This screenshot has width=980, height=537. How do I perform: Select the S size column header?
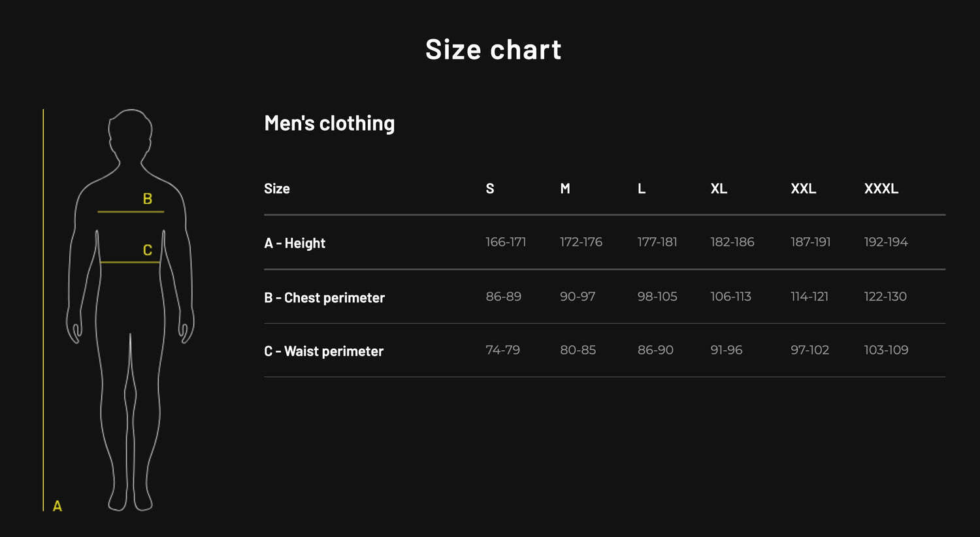490,189
